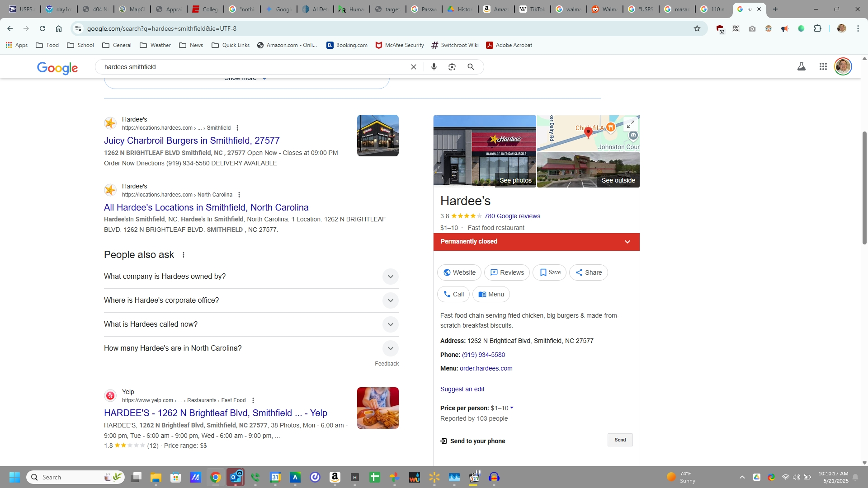The height and width of the screenshot is (488, 868).
Task: Open Search Labs flask icon
Action: coord(801,67)
